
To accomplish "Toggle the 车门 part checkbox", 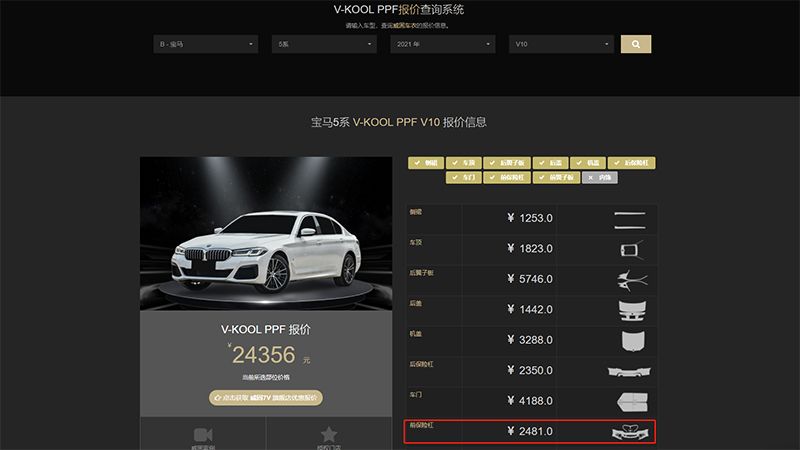I will click(x=463, y=178).
